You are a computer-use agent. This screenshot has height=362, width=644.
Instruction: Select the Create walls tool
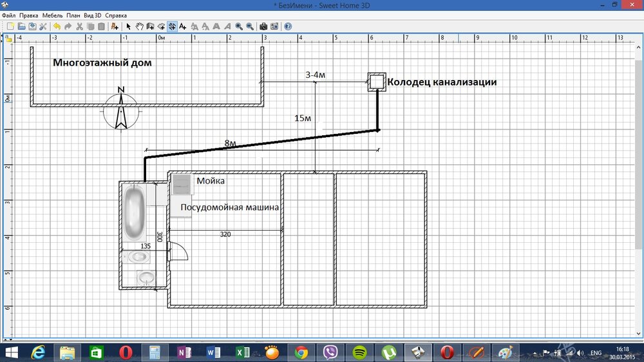[150, 26]
